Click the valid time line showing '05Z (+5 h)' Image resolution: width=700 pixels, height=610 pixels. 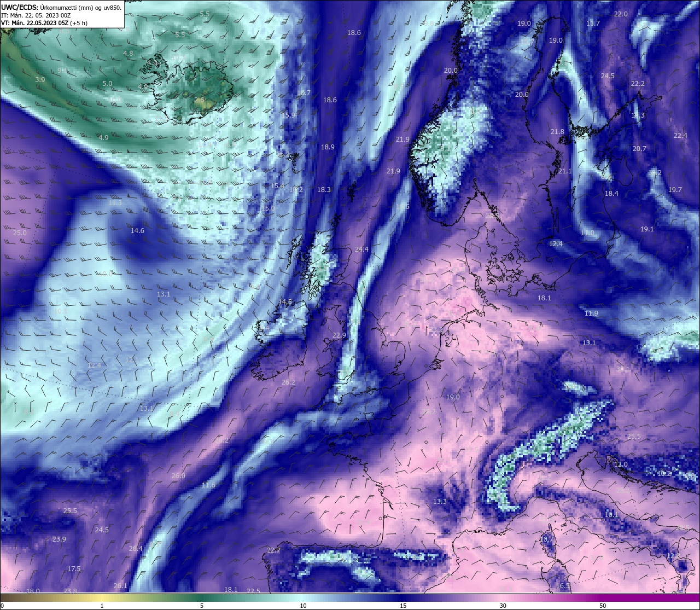click(x=44, y=23)
